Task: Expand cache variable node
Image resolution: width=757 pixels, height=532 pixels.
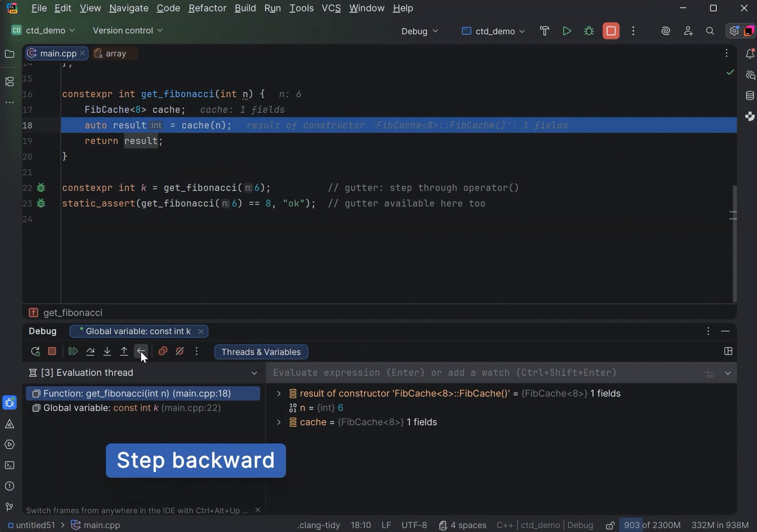Action: [279, 422]
